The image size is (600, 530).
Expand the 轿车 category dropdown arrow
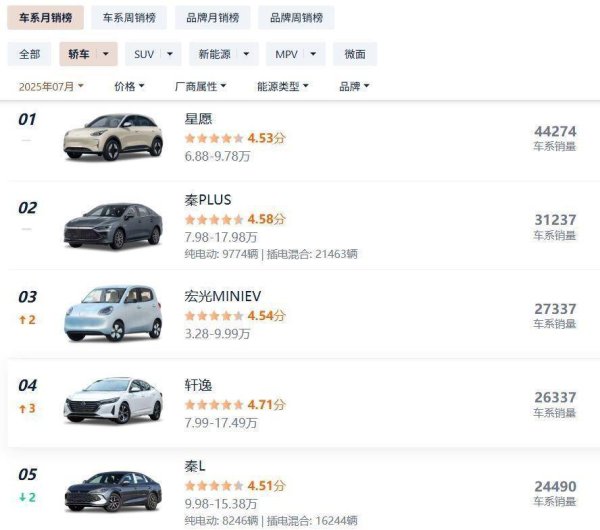tap(106, 55)
